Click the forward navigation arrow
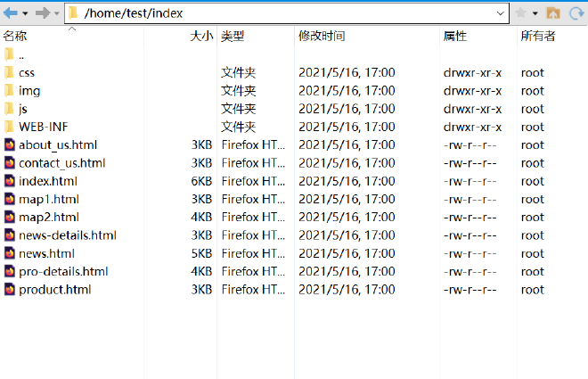This screenshot has height=379, width=588. [x=43, y=13]
